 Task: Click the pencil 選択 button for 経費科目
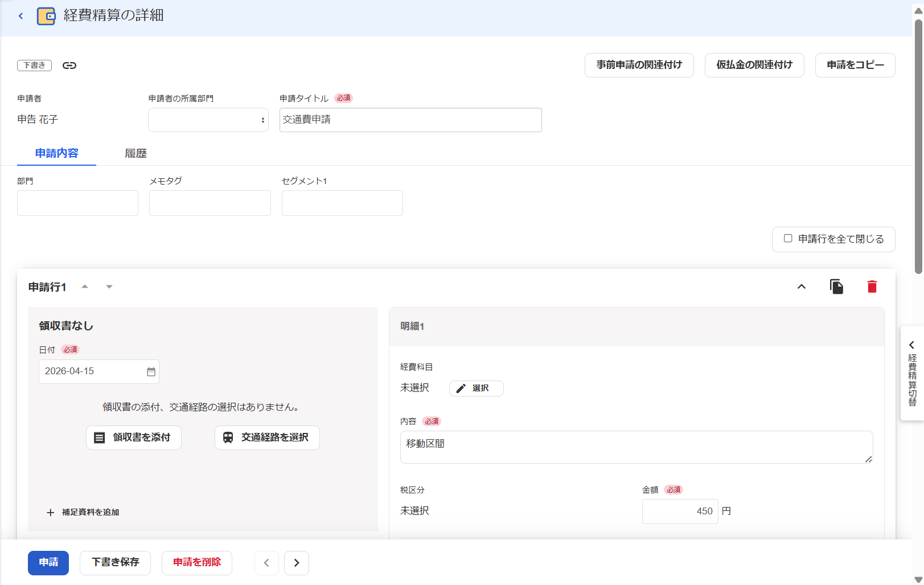click(x=477, y=388)
